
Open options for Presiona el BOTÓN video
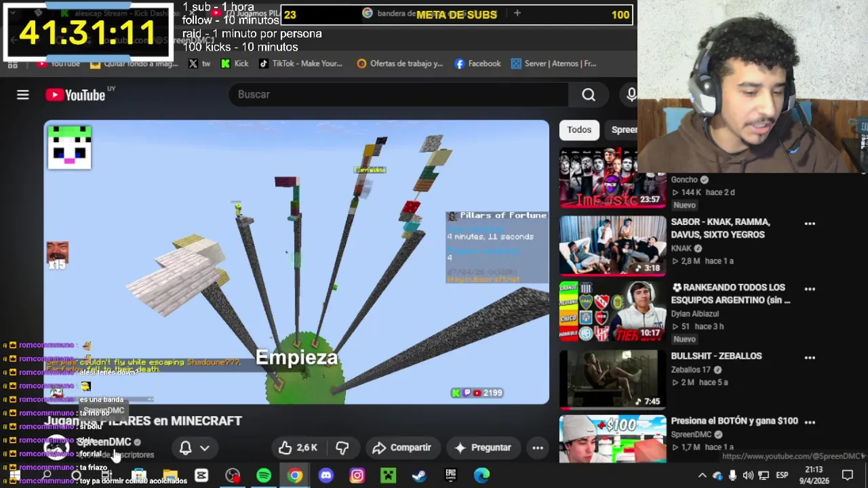pyautogui.click(x=810, y=422)
